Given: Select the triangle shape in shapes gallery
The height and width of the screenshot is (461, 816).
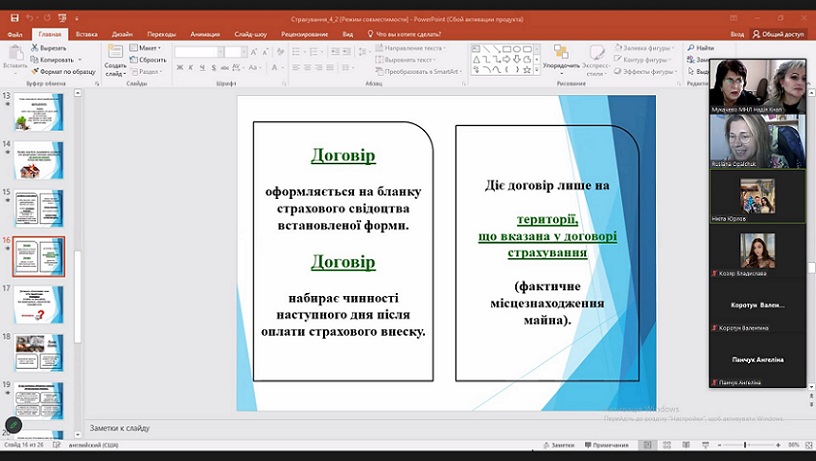Looking at the screenshot, I should point(477,59).
